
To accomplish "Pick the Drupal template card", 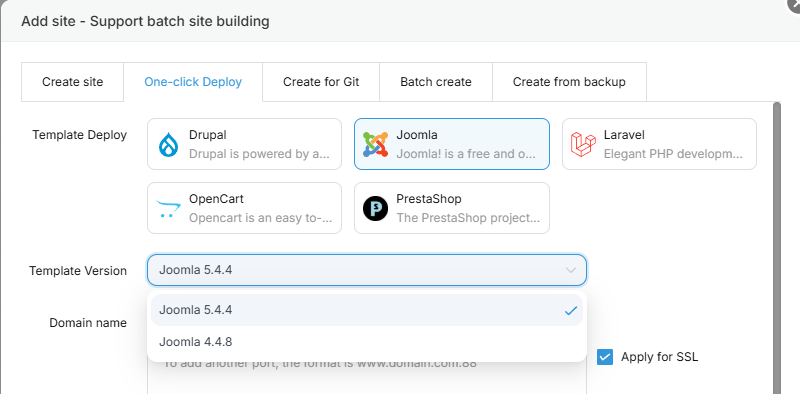I will click(x=244, y=144).
